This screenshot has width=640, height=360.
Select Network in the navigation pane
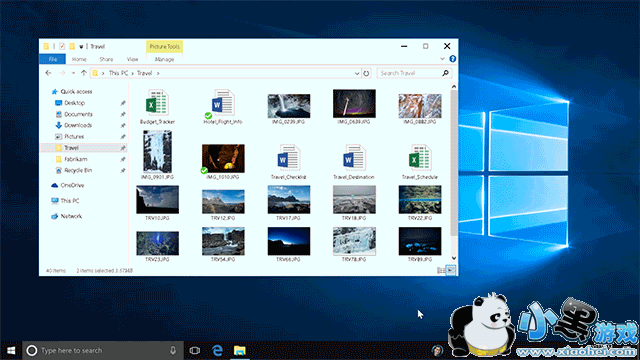[71, 216]
